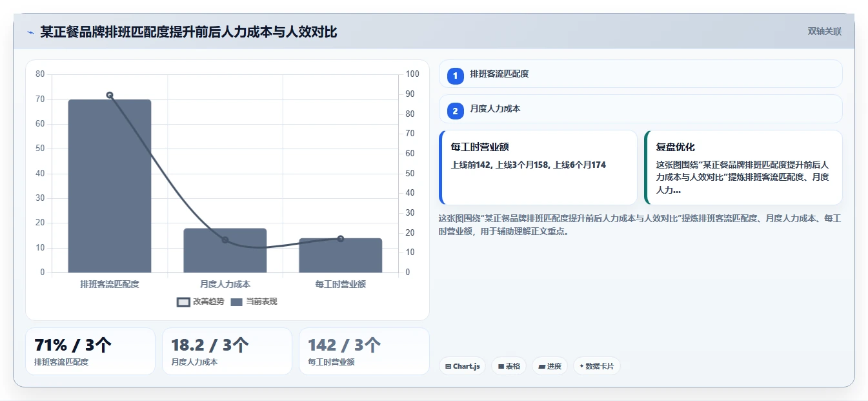The image size is (868, 401).
Task: Open the 每工时营业额 info card
Action: 538,167
